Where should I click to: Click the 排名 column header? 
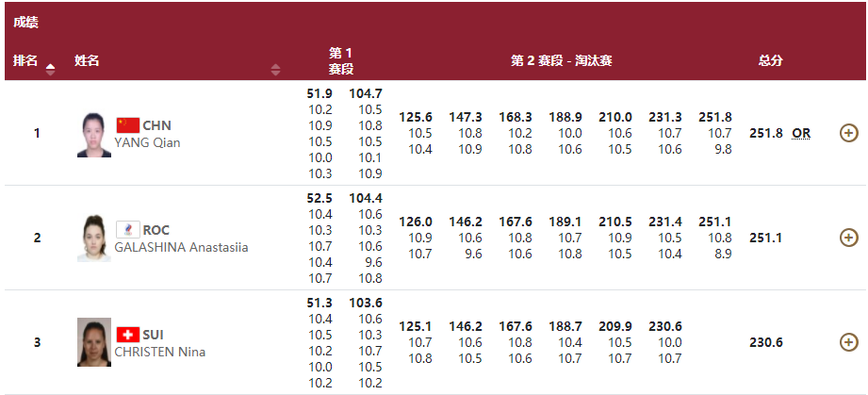25,60
